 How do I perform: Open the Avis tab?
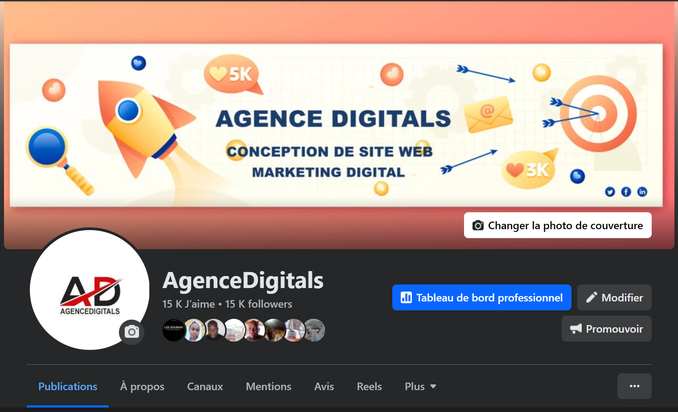tap(324, 386)
